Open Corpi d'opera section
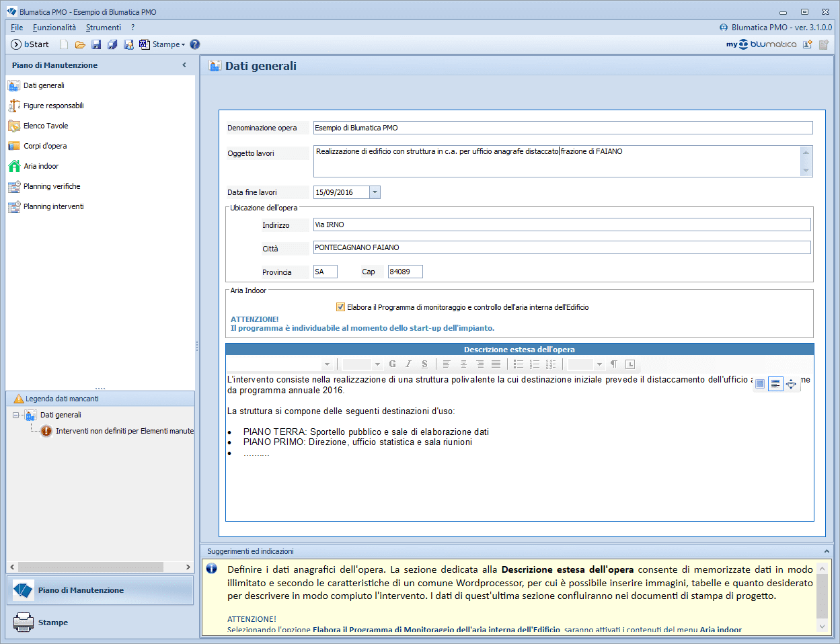This screenshot has width=840, height=644. pyautogui.click(x=45, y=146)
